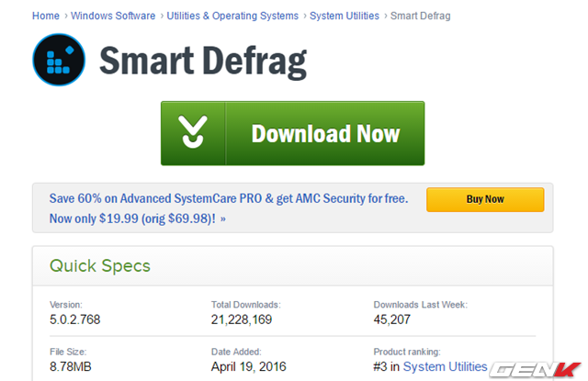The image size is (588, 381).
Task: Click the Smart Defrag app logo icon
Action: (59, 60)
